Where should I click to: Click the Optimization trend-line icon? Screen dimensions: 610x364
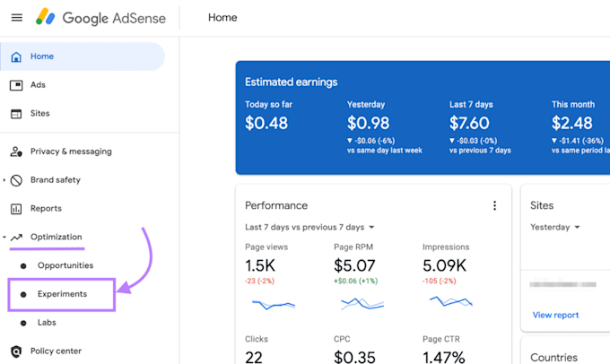16,238
